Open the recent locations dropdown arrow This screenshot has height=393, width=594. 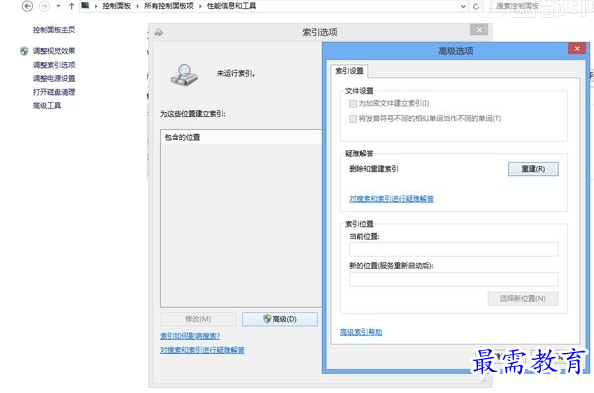[58, 6]
